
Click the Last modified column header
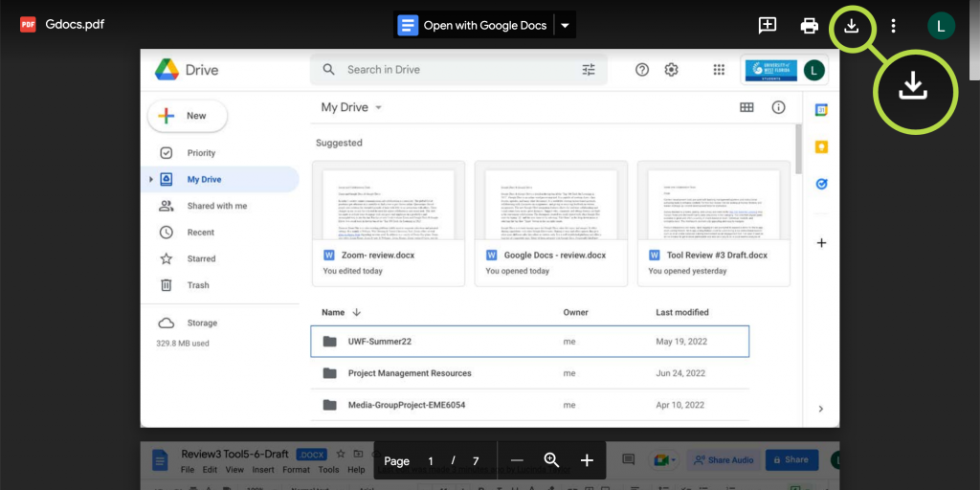click(x=681, y=312)
